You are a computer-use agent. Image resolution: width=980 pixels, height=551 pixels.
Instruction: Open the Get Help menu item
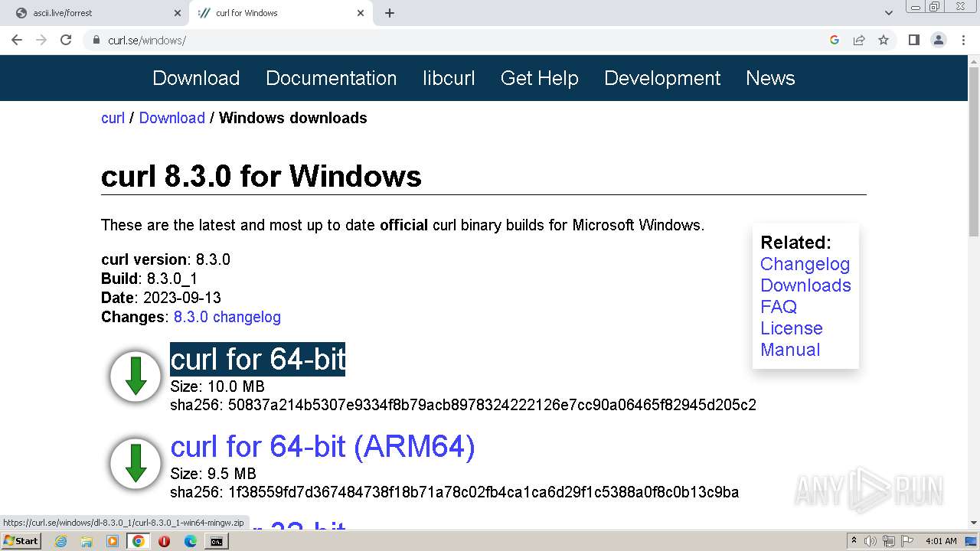[x=539, y=78]
